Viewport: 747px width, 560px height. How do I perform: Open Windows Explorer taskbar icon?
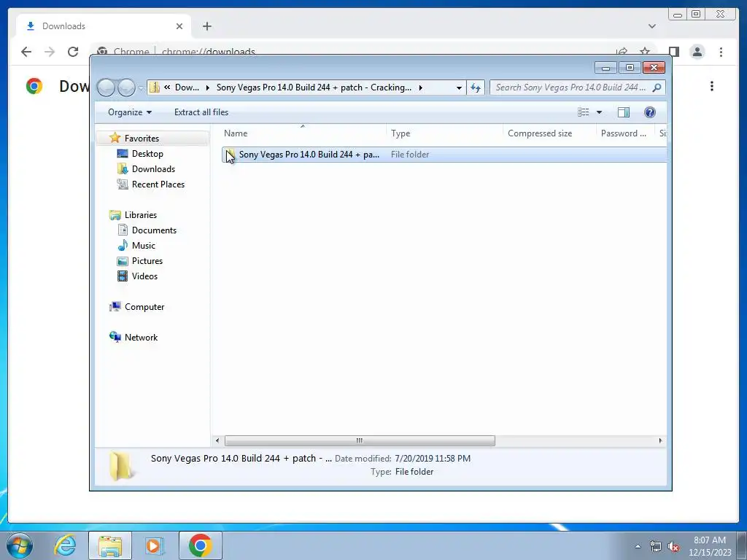tap(110, 545)
